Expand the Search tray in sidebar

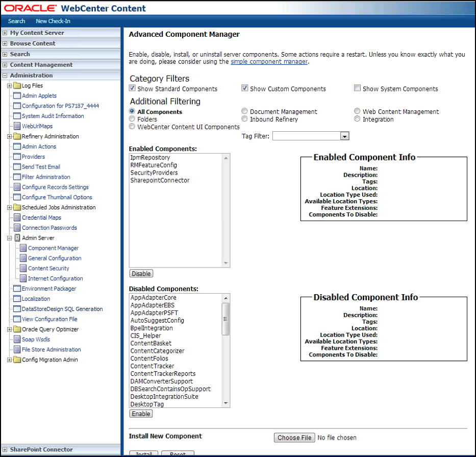tap(5, 54)
